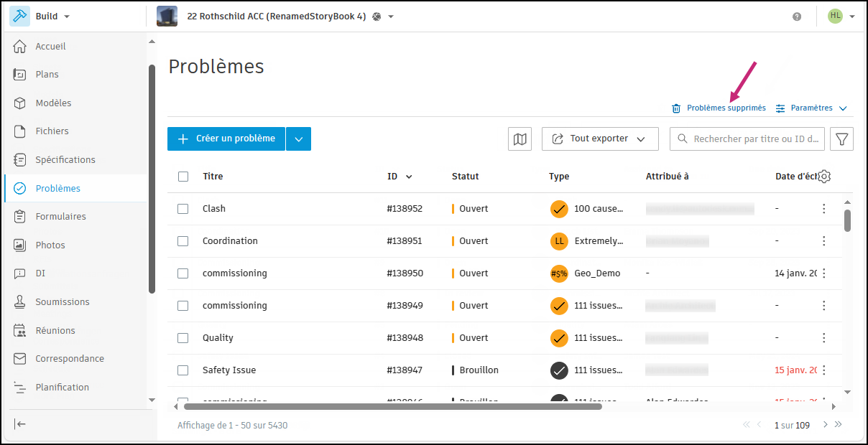Expand the Paramètres menu
This screenshot has width=868, height=445.
tap(811, 108)
